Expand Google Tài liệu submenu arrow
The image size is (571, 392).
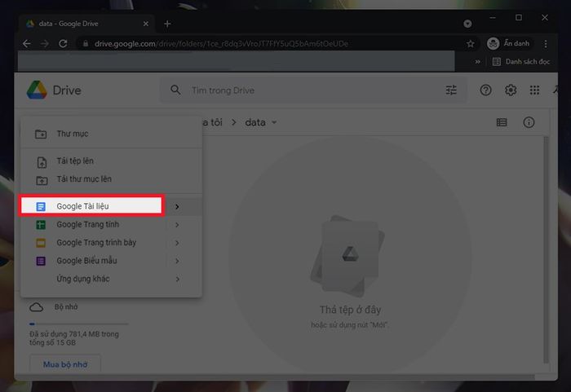click(x=177, y=207)
